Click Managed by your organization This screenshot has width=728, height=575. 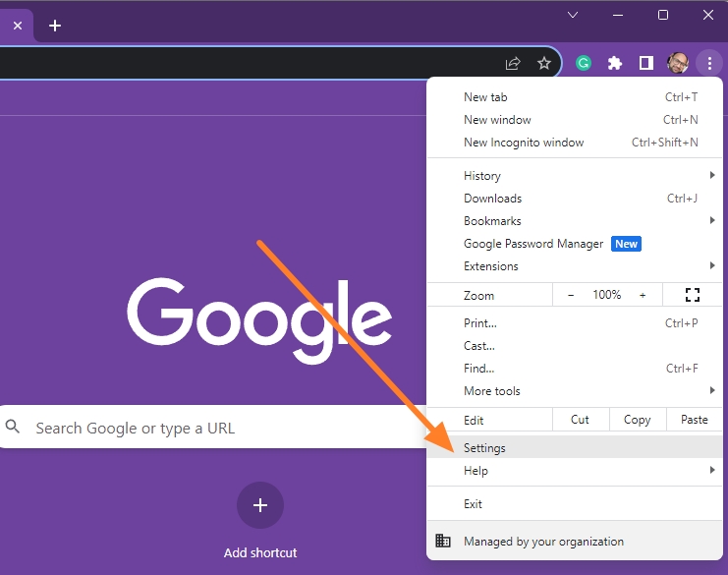click(575, 542)
